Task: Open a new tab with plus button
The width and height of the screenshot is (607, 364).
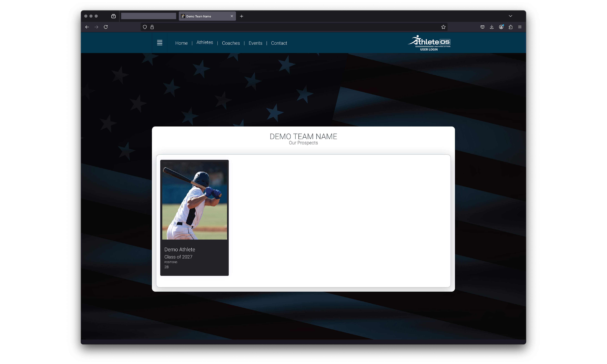Action: click(242, 16)
